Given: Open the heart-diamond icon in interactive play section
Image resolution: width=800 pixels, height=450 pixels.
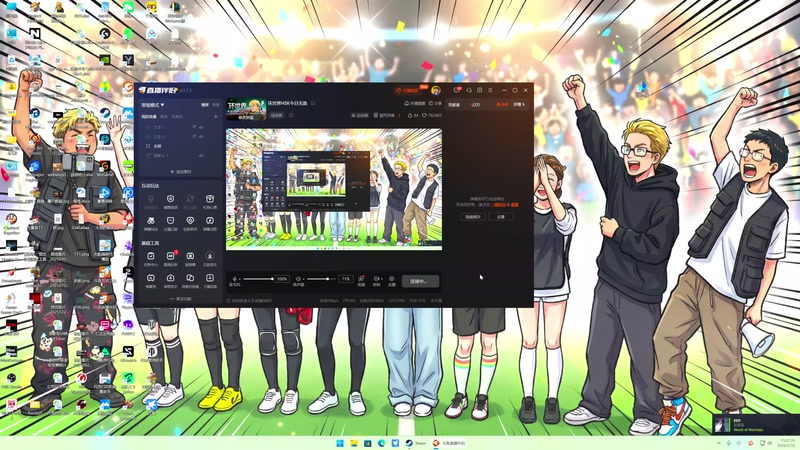Looking at the screenshot, I should [190, 220].
